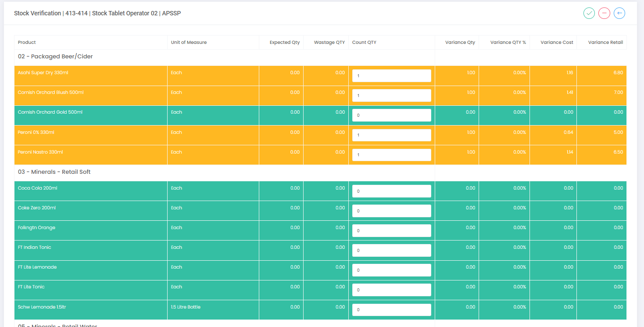The width and height of the screenshot is (644, 327).
Task: Click the blue back arrow icon
Action: coord(619,13)
